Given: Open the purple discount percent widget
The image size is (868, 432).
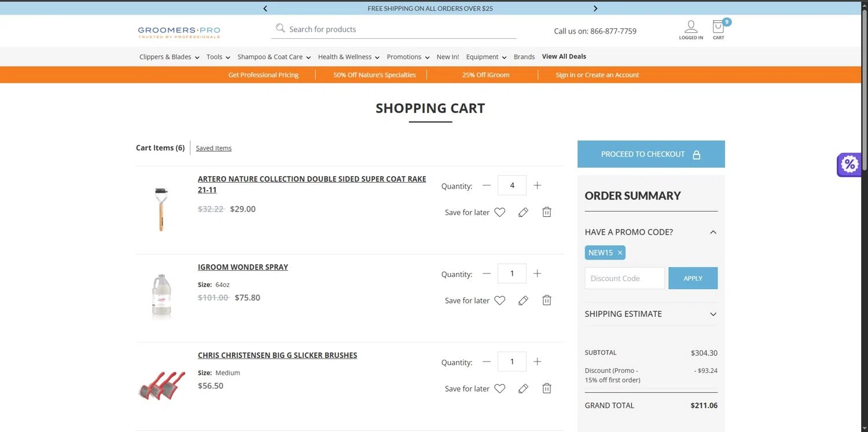Looking at the screenshot, I should (849, 165).
